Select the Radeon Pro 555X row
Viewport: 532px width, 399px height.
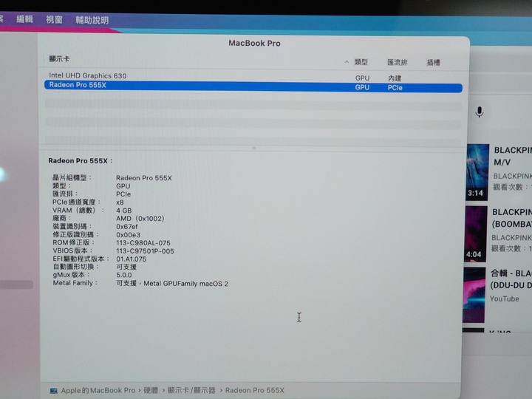coord(253,86)
